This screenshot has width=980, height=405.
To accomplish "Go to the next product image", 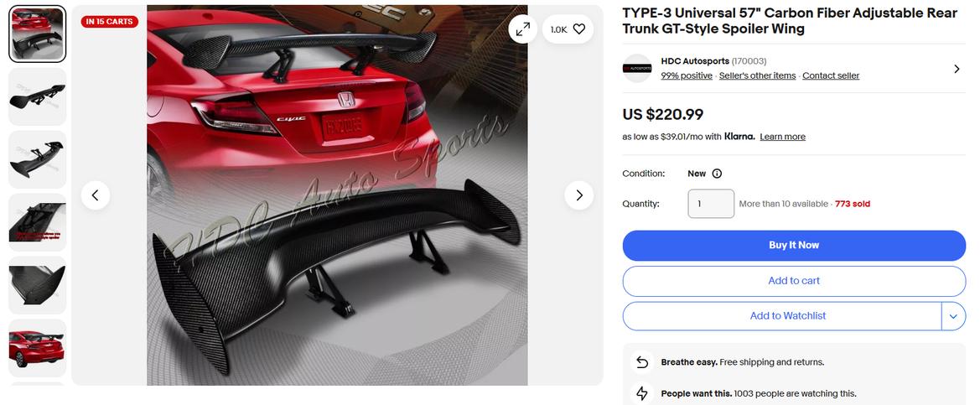I will [578, 195].
